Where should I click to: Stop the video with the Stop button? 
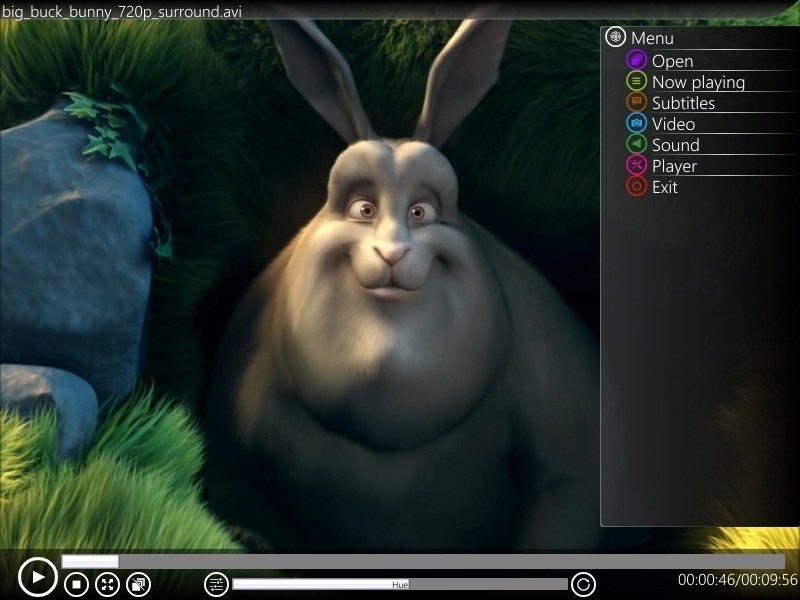pos(77,584)
